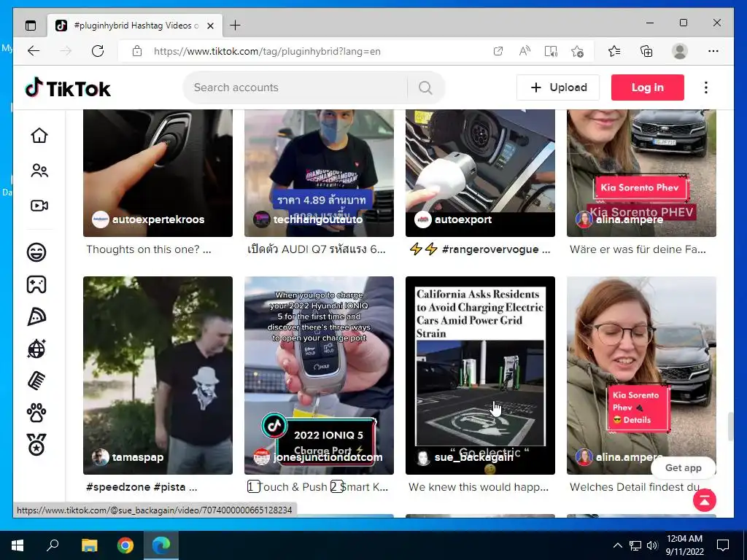
Task: Add this page to favorites star-plus icon
Action: click(x=578, y=51)
